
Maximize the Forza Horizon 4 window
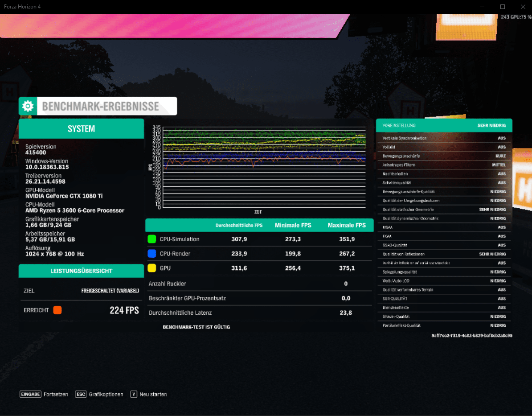[x=503, y=7]
